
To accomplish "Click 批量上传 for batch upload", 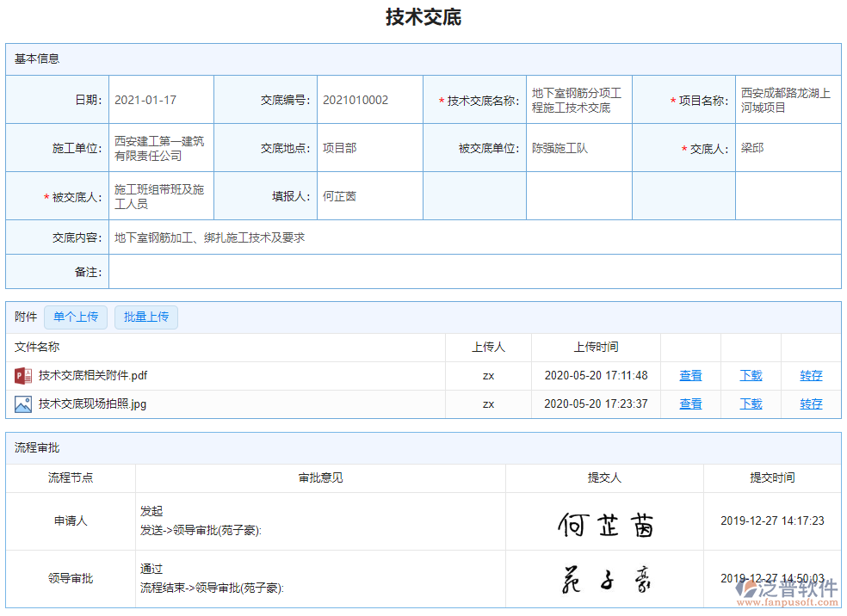I will click(x=145, y=317).
